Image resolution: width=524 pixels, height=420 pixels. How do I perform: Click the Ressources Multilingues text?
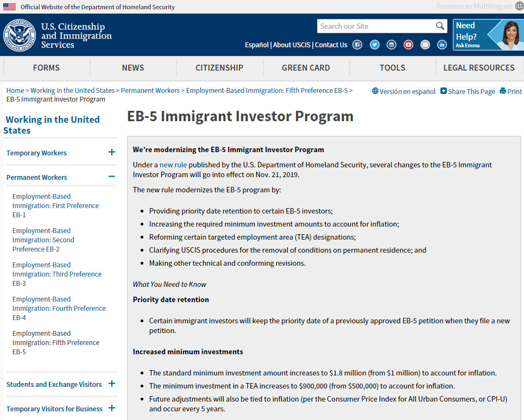coord(474,7)
